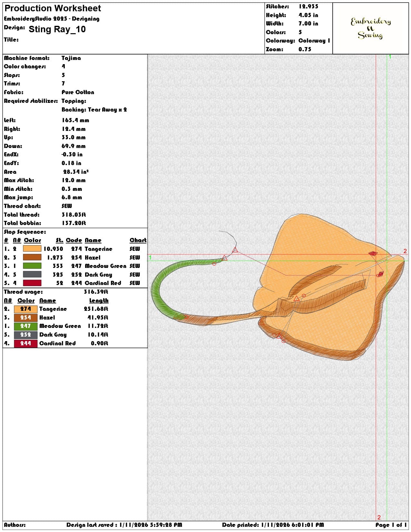This screenshot has width=411, height=532.
Task: Click the Right value '12.4 mm'
Action: point(74,129)
